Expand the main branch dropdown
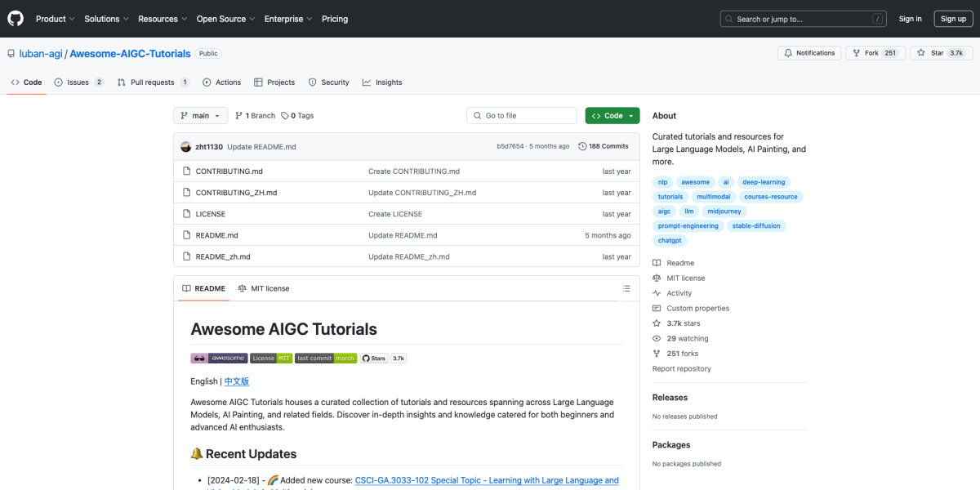 200,116
